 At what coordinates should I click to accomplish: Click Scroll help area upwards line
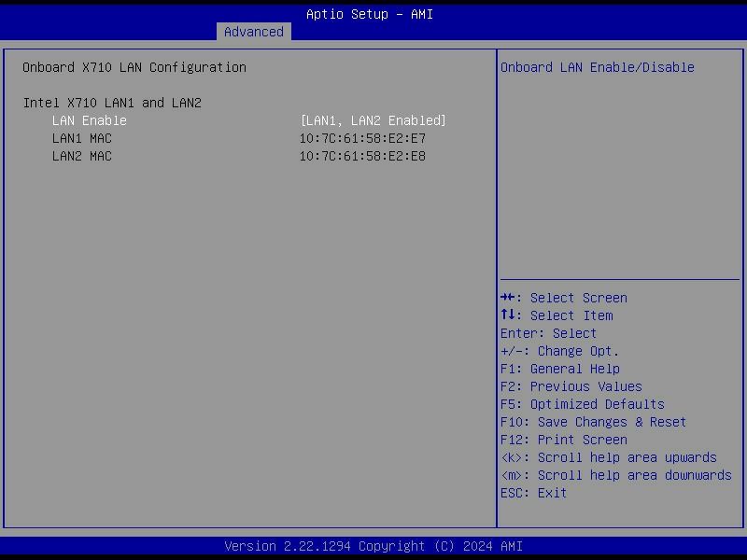tap(609, 457)
